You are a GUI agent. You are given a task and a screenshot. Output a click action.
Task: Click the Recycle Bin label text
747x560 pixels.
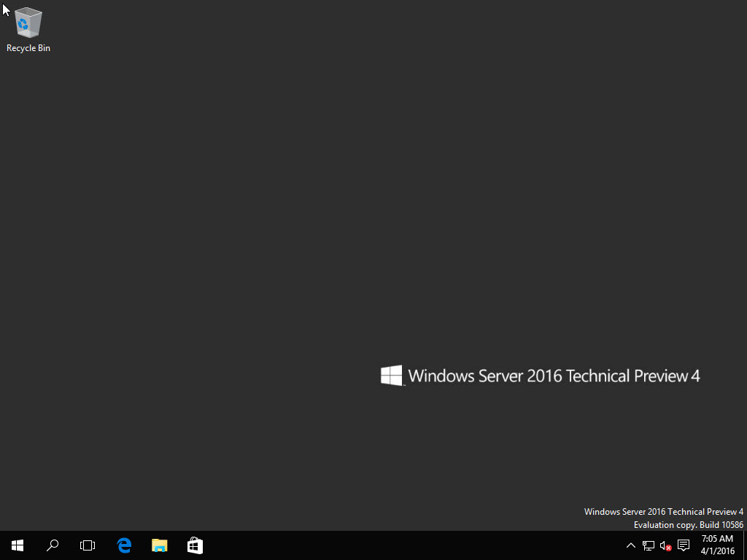(28, 48)
